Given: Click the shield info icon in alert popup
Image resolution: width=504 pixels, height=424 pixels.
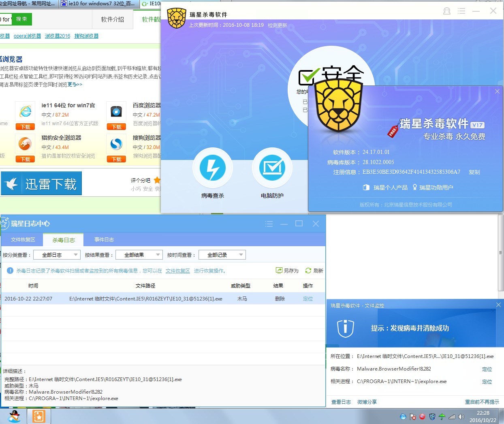Looking at the screenshot, I should point(346,328).
